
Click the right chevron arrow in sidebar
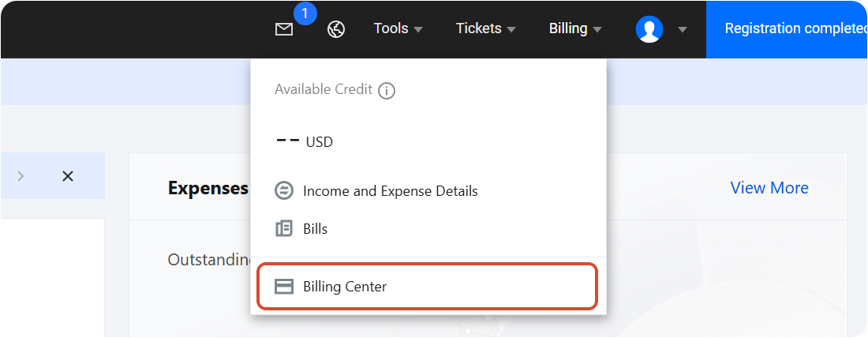21,176
